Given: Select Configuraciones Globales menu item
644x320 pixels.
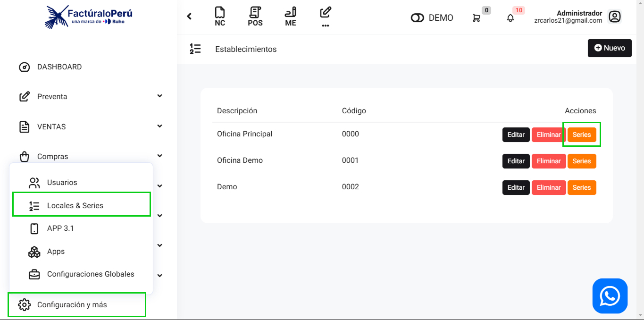Looking at the screenshot, I should (91, 274).
